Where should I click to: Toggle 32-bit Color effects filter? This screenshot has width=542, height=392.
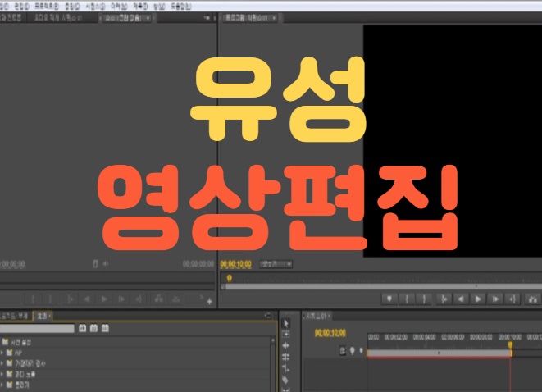(93, 328)
